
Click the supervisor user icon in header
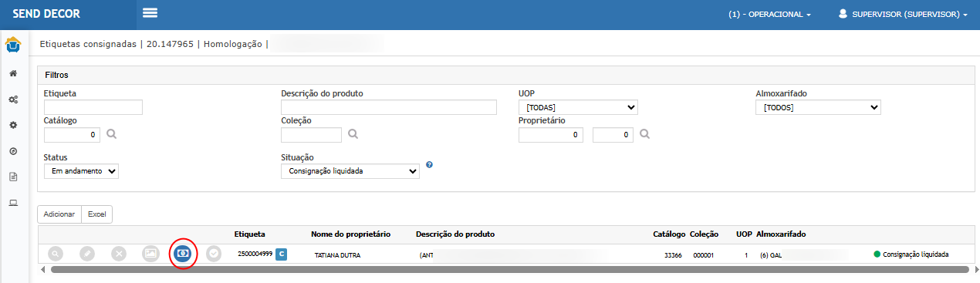843,14
